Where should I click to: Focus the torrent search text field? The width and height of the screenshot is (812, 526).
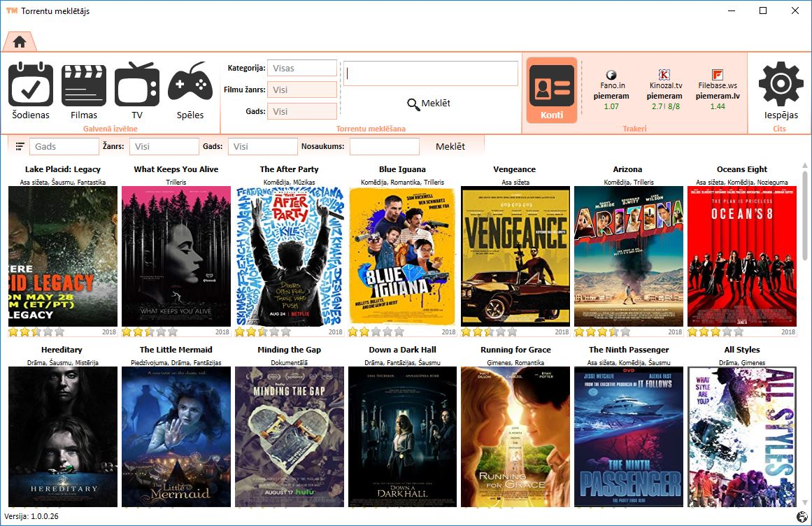(x=430, y=73)
